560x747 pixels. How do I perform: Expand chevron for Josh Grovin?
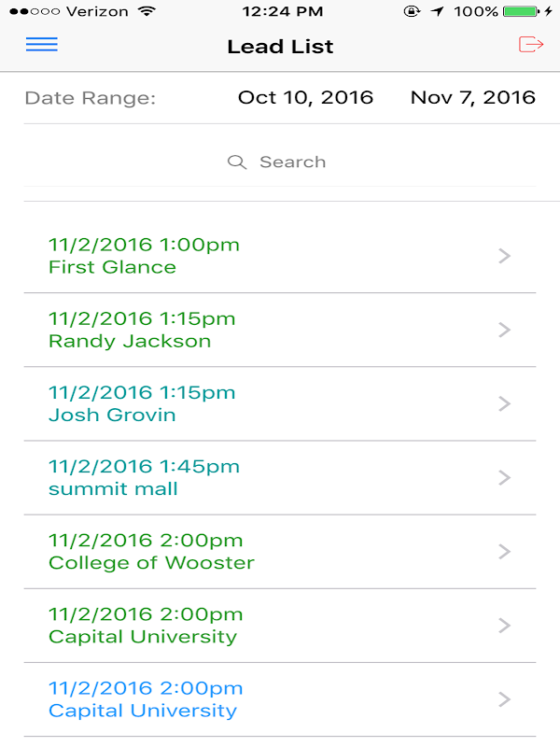505,403
